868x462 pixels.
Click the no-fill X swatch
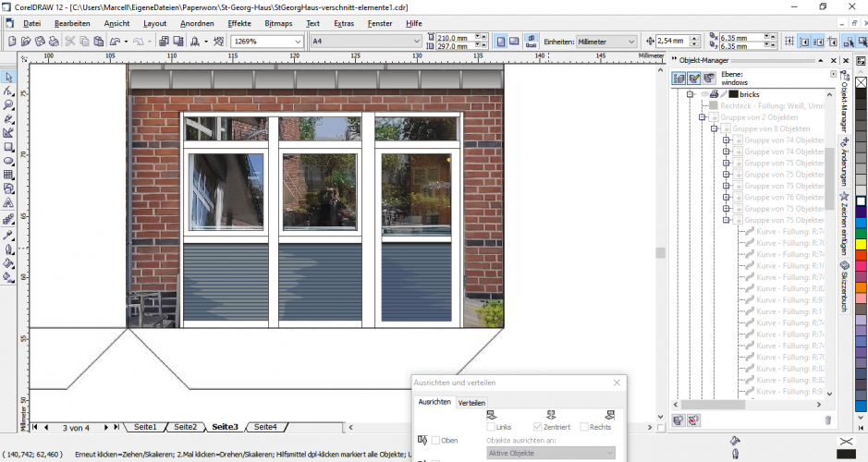click(x=861, y=82)
